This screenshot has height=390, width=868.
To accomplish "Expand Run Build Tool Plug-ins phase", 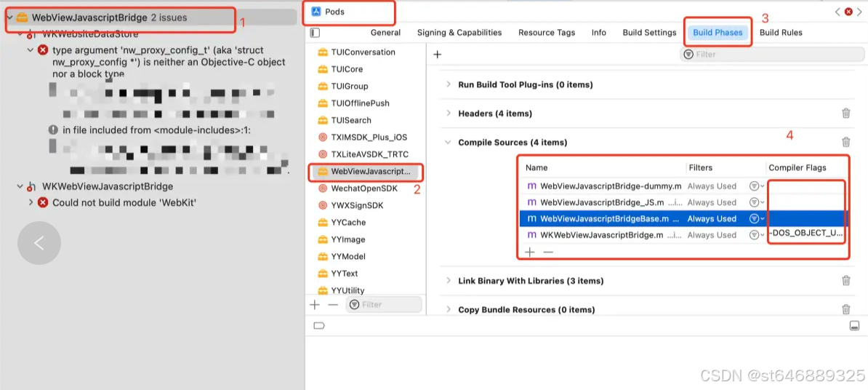I will click(448, 84).
